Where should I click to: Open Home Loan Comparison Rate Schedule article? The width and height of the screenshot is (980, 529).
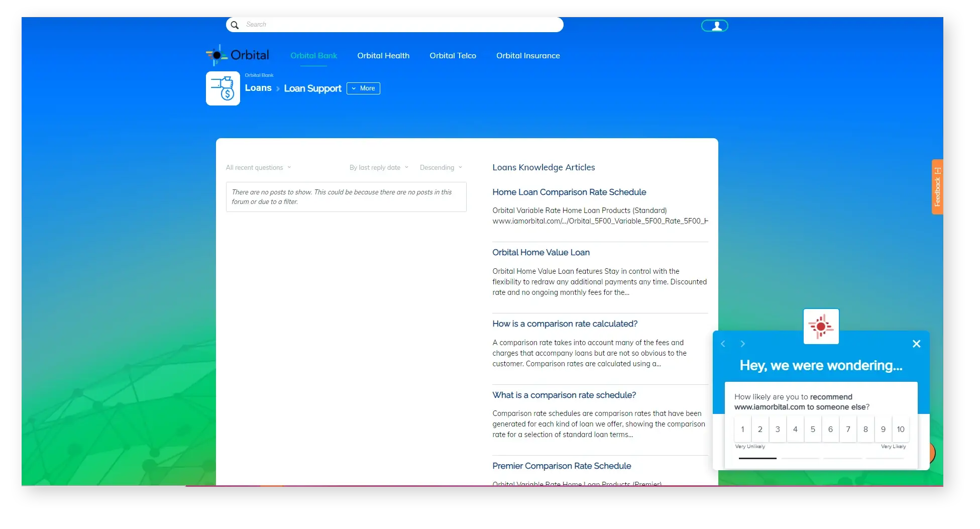pos(569,192)
